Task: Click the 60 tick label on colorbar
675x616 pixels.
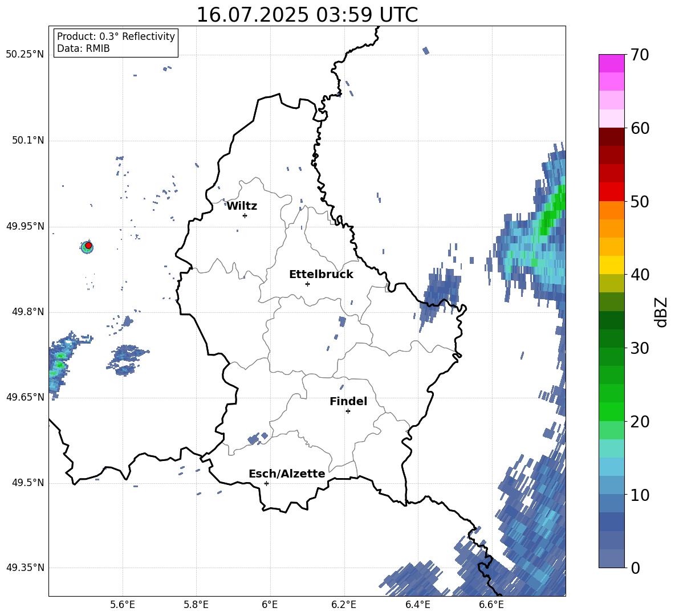Action: coord(639,128)
